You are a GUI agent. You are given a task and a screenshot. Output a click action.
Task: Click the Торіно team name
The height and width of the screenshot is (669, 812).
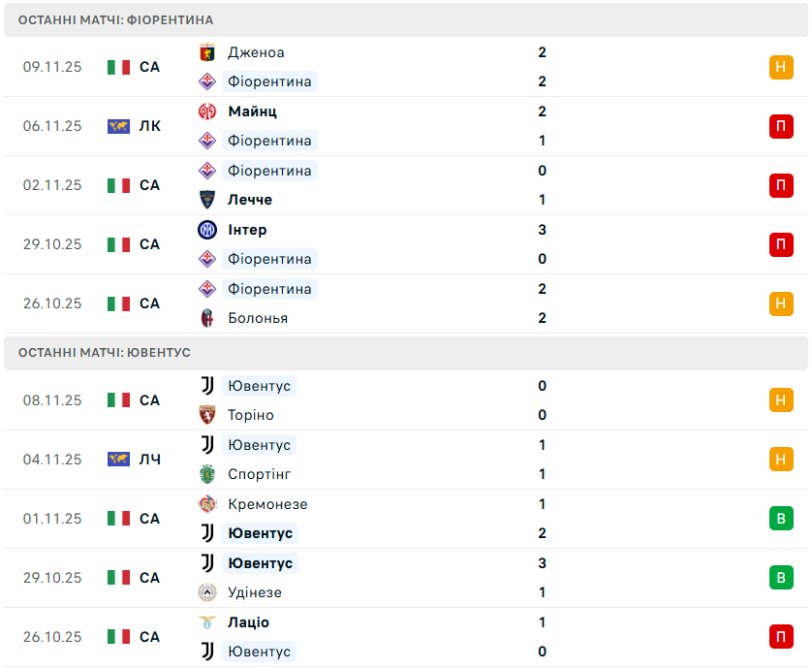click(x=251, y=415)
